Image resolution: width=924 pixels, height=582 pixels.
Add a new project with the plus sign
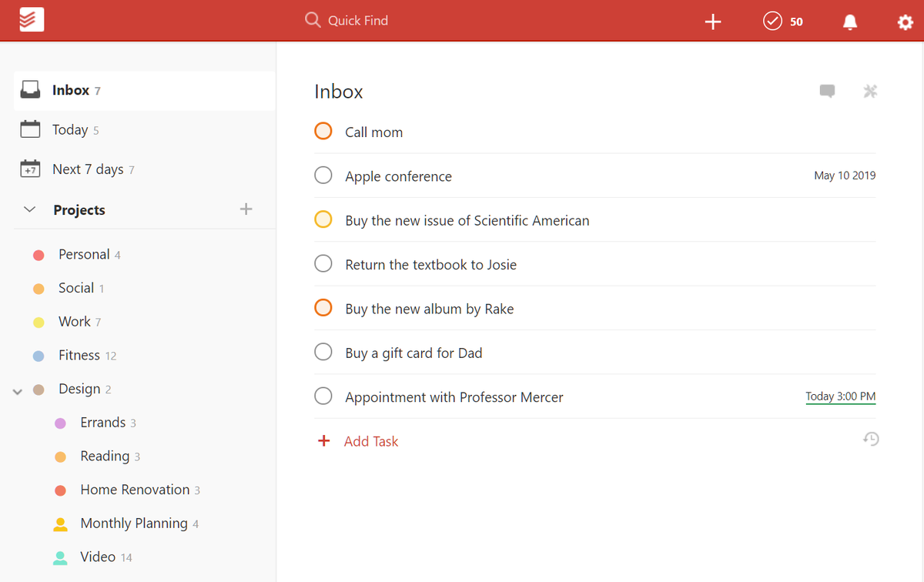point(246,209)
